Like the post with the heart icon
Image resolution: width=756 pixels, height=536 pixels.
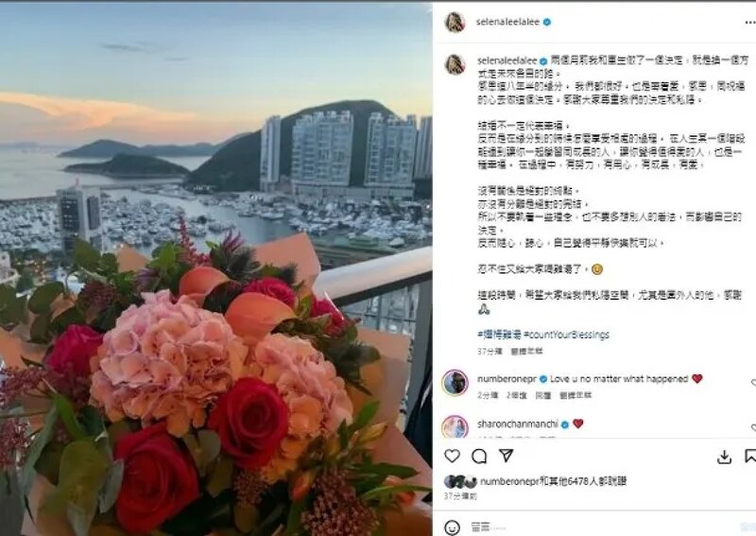click(452, 456)
